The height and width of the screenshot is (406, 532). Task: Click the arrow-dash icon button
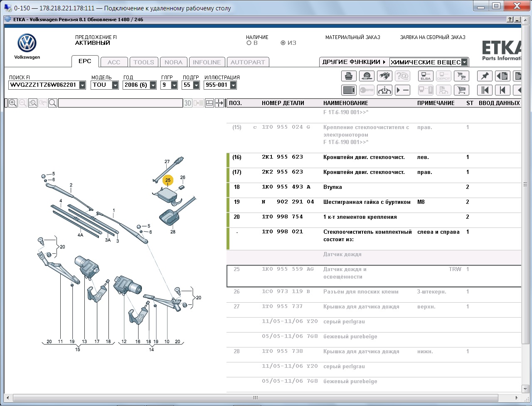coord(402,90)
